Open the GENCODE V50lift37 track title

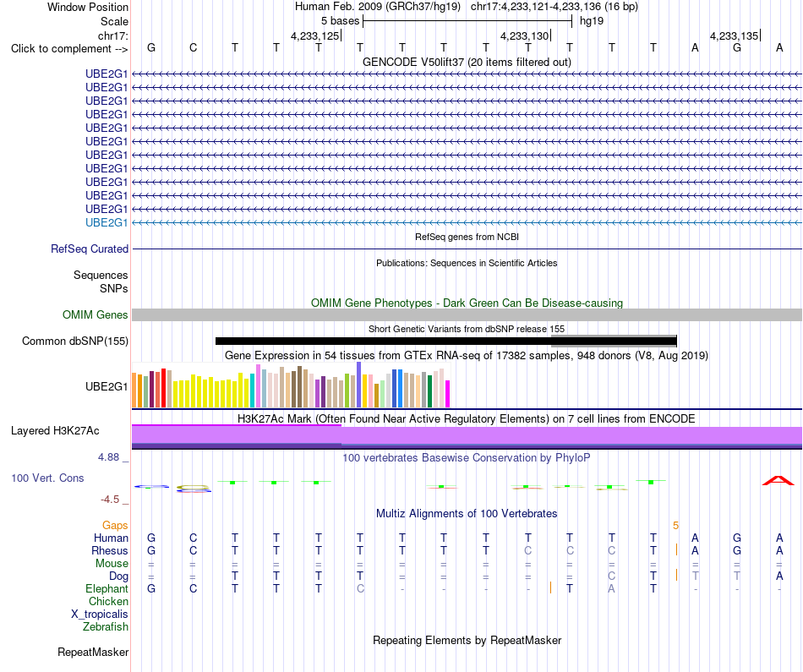[467, 62]
